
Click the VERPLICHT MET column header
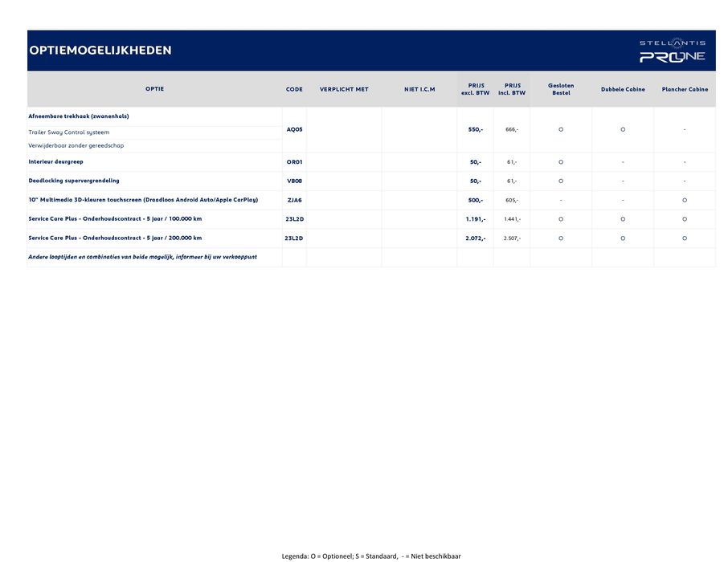[x=344, y=89]
